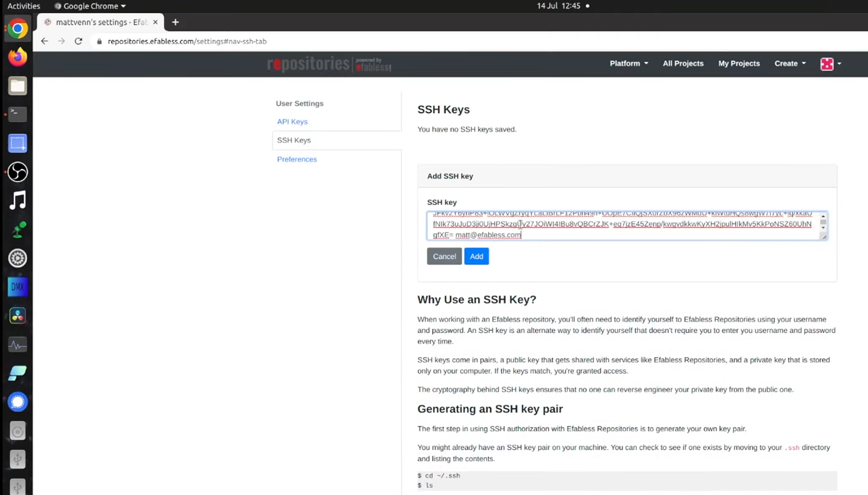The height and width of the screenshot is (495, 868).
Task: Click the Add SSH key button
Action: [x=476, y=256]
